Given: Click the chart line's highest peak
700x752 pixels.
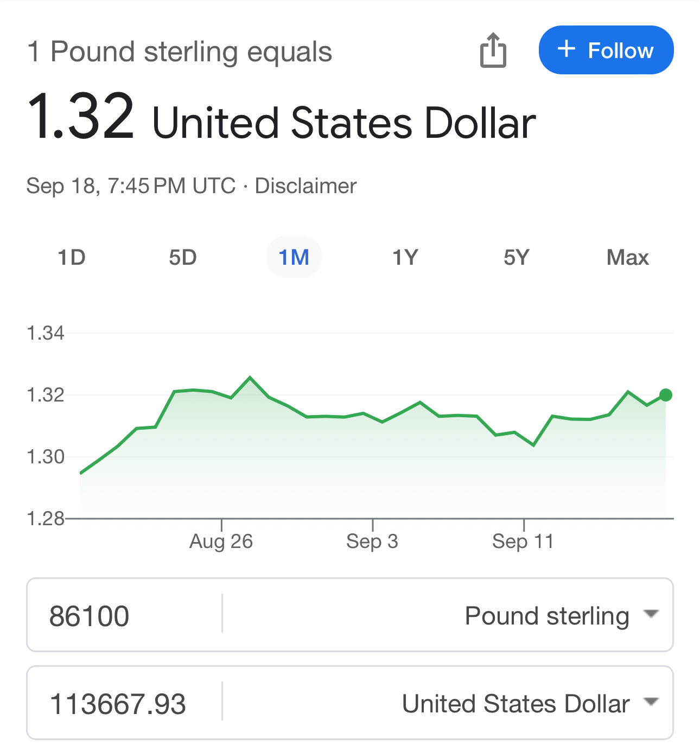Looking at the screenshot, I should pos(250,377).
